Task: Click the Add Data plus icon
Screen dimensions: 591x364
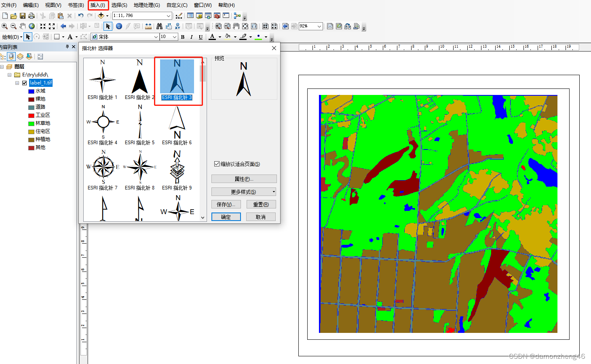Action: [101, 16]
